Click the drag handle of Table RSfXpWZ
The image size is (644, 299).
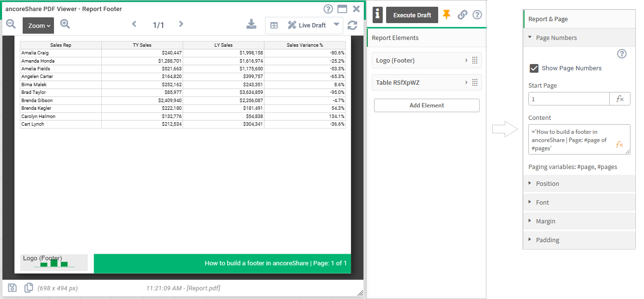click(475, 83)
